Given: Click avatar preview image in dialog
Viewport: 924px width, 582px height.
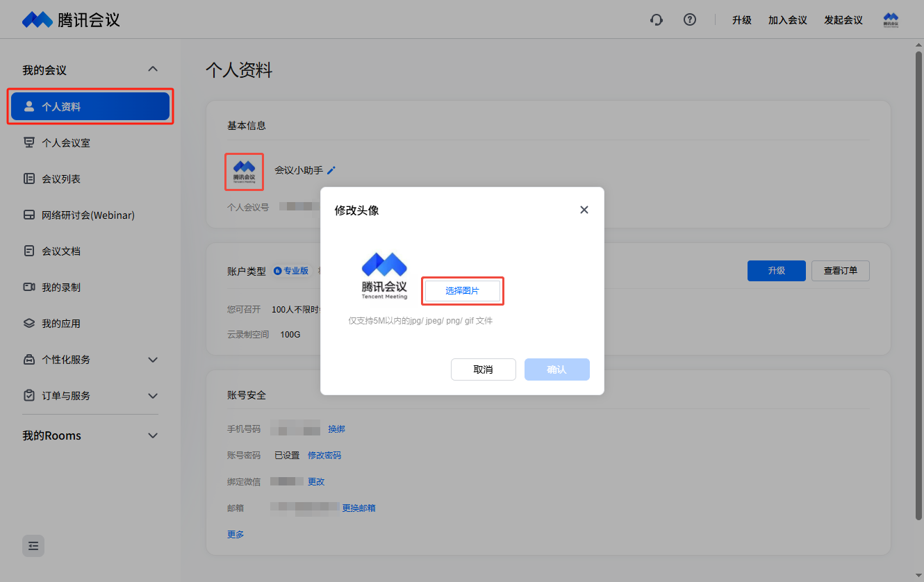Looking at the screenshot, I should pyautogui.click(x=384, y=276).
